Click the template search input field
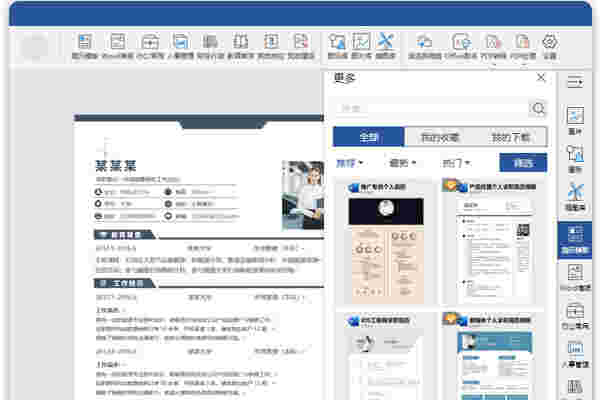Image resolution: width=600 pixels, height=400 pixels. tap(432, 109)
